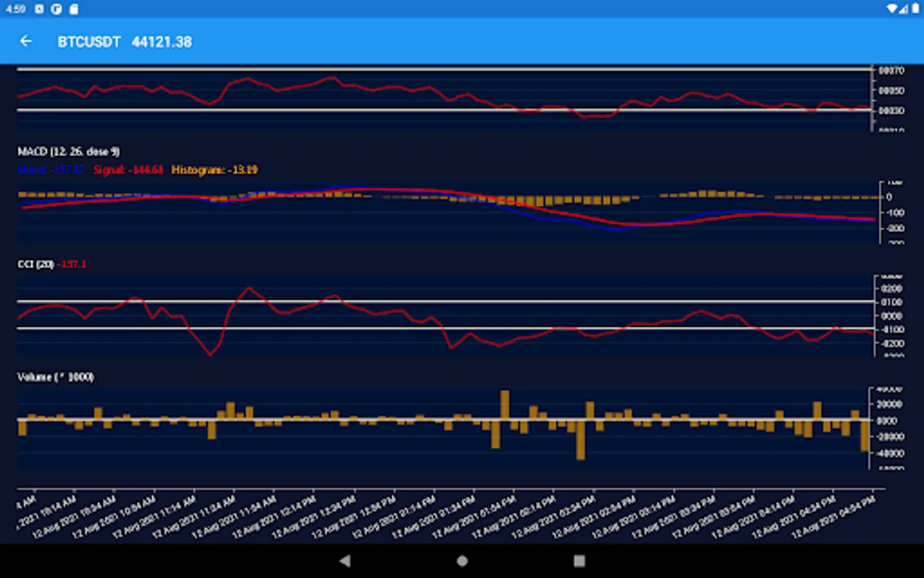Click the blue Macd value label

click(x=51, y=170)
